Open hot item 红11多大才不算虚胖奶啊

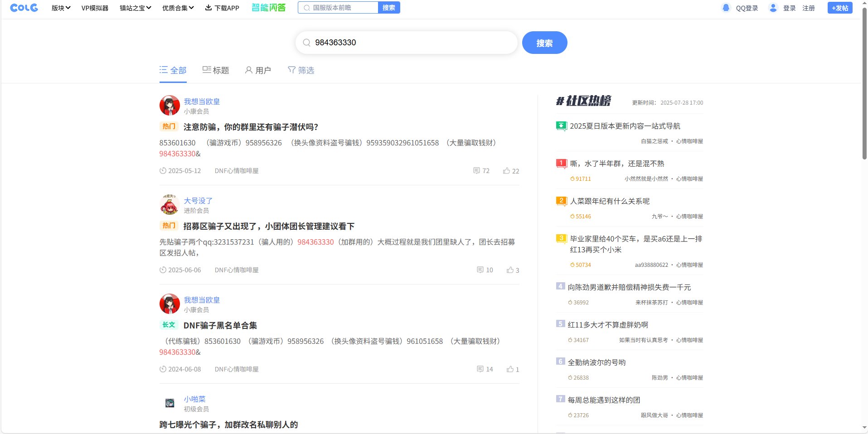pyautogui.click(x=608, y=325)
